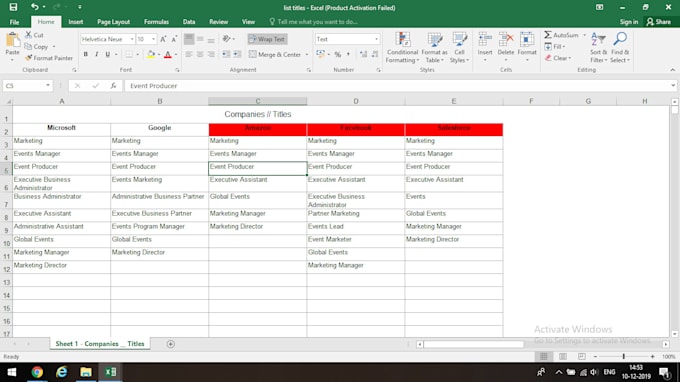Open the number format dropdown Text
This screenshot has height=382, width=680.
click(376, 39)
